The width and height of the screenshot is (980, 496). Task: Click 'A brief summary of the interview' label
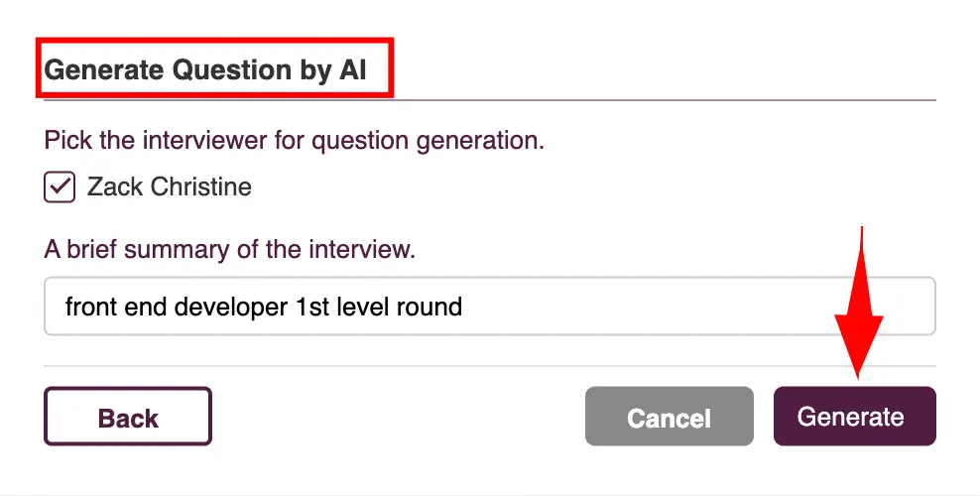click(229, 249)
